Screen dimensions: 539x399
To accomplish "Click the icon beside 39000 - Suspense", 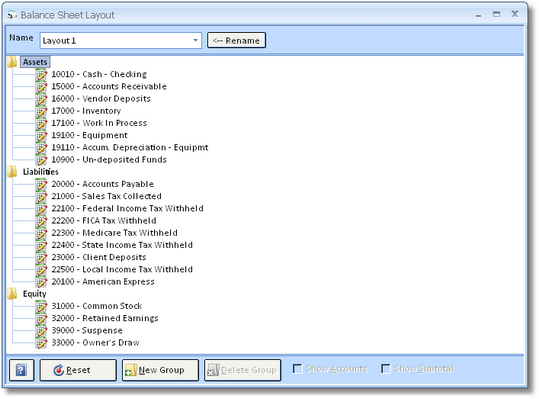I will [x=41, y=331].
